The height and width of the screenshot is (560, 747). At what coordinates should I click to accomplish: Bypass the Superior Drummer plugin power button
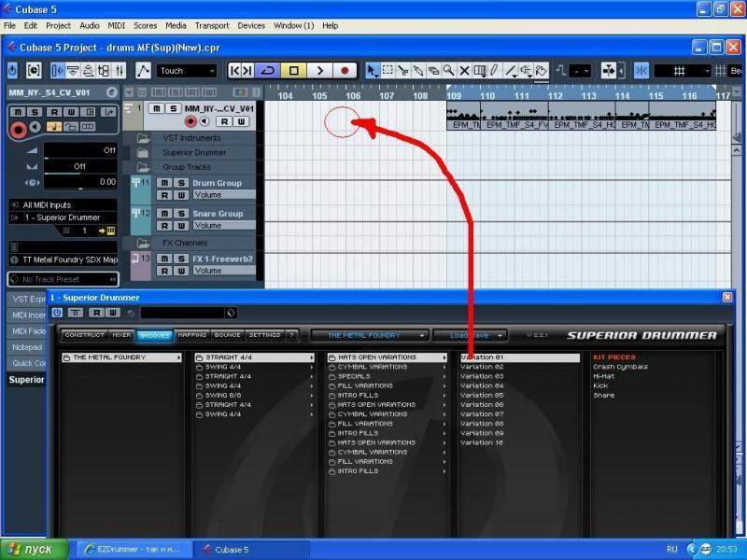(x=57, y=313)
